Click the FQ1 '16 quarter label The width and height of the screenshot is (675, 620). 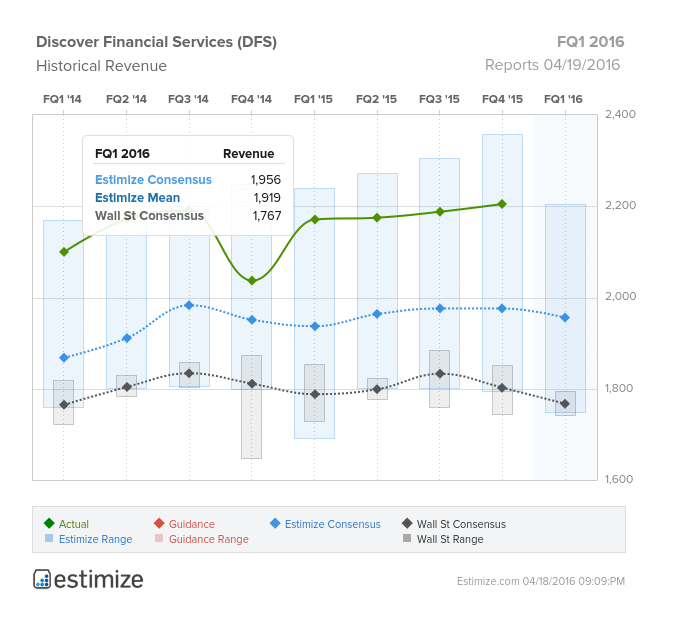pos(563,99)
